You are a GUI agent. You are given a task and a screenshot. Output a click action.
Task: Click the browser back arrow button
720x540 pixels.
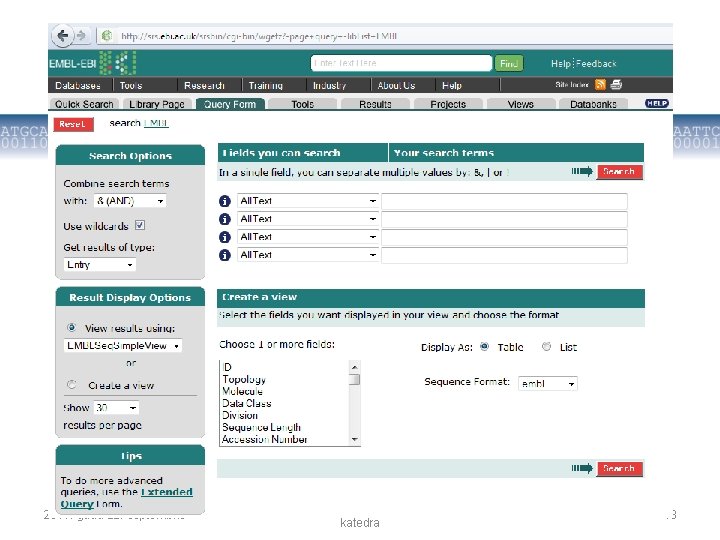pos(62,35)
